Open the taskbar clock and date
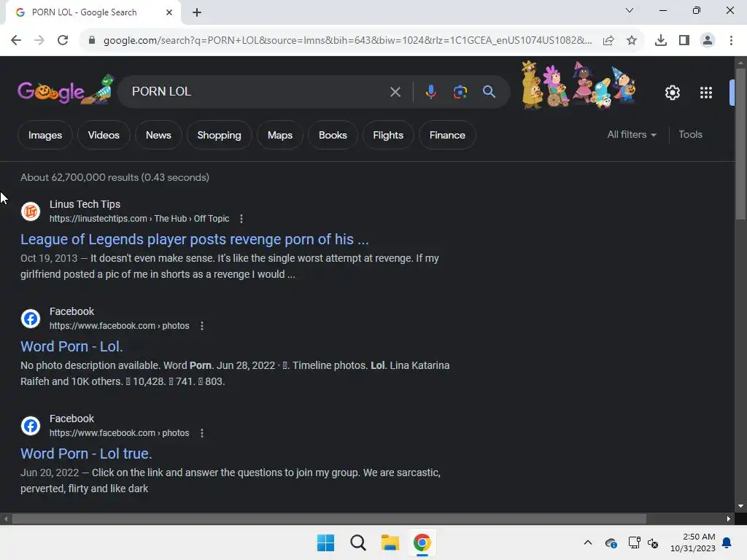747x560 pixels. (693, 542)
